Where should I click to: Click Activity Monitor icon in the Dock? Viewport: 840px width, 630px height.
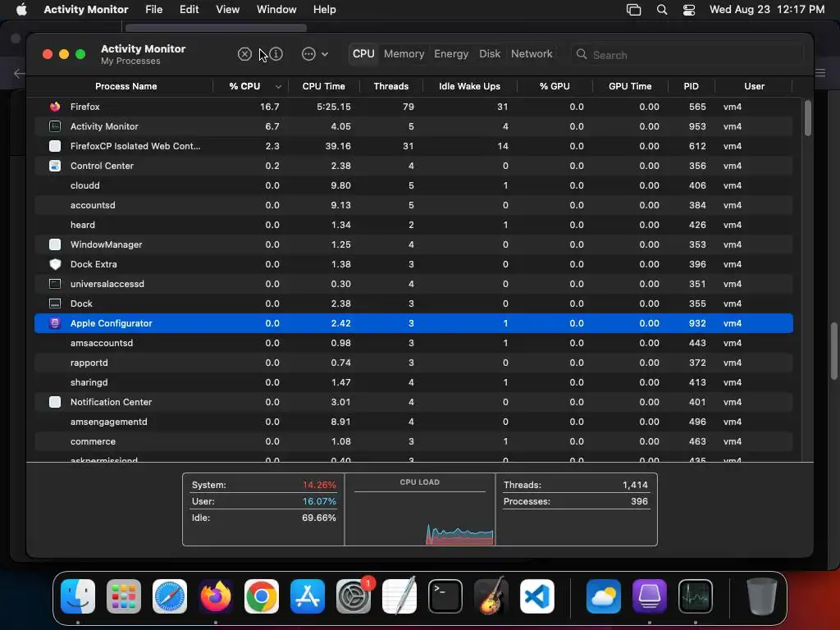coord(696,596)
